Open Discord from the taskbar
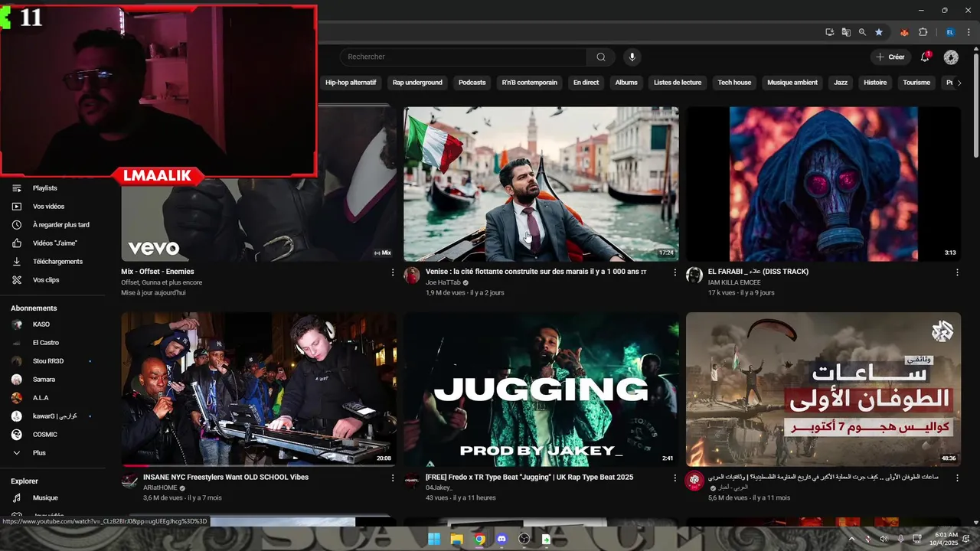This screenshot has width=980, height=551. (x=501, y=539)
